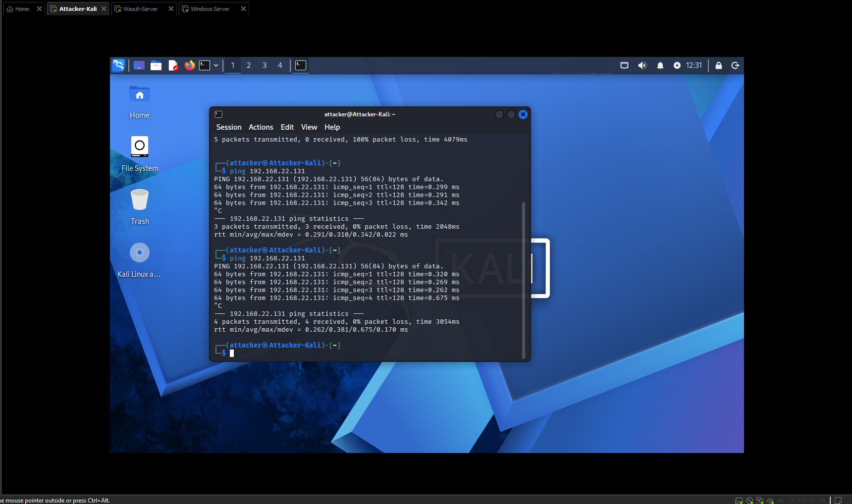
Task: Lock the screen with the padlock icon
Action: tap(719, 65)
